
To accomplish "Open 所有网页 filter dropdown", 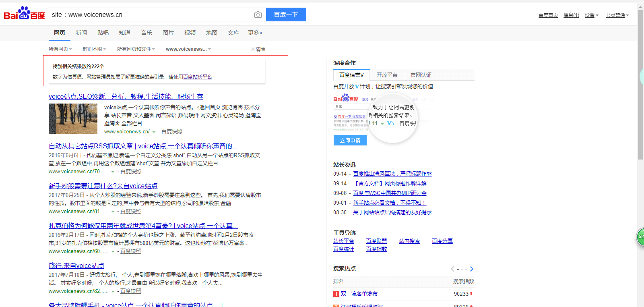I will pyautogui.click(x=60, y=49).
